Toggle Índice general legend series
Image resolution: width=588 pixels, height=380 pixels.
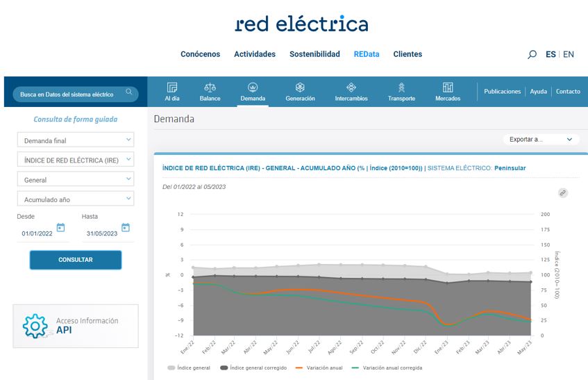click(189, 368)
